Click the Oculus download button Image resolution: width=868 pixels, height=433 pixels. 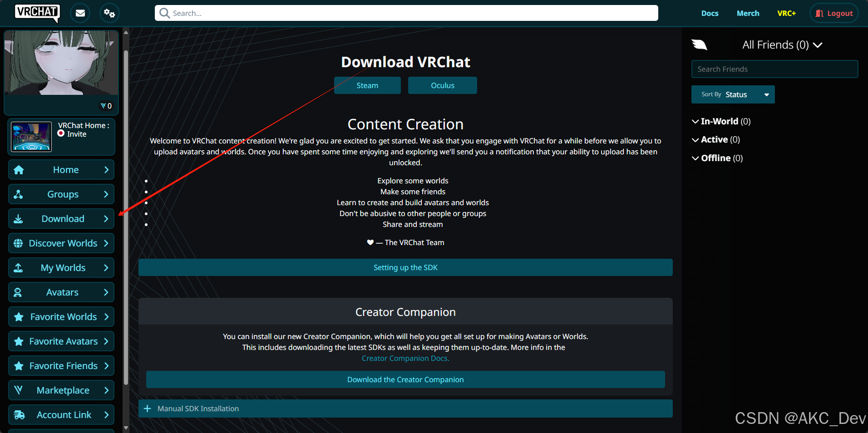click(x=443, y=85)
